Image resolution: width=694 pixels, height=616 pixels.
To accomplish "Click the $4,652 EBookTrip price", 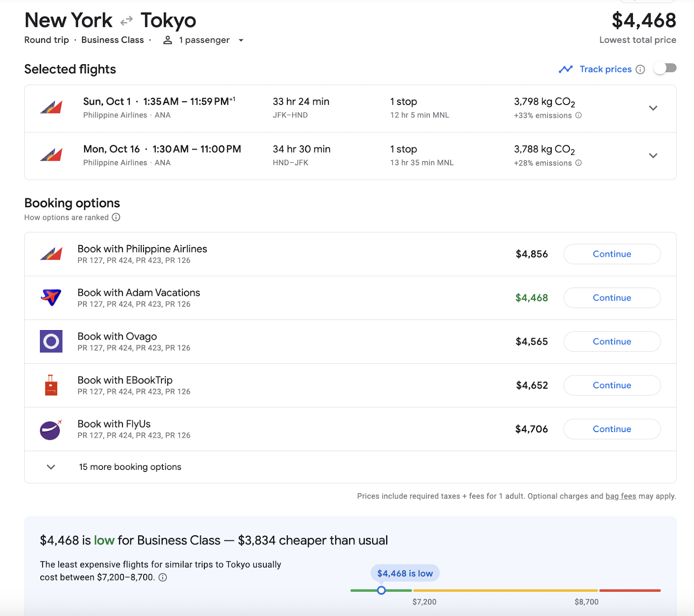I will (532, 386).
